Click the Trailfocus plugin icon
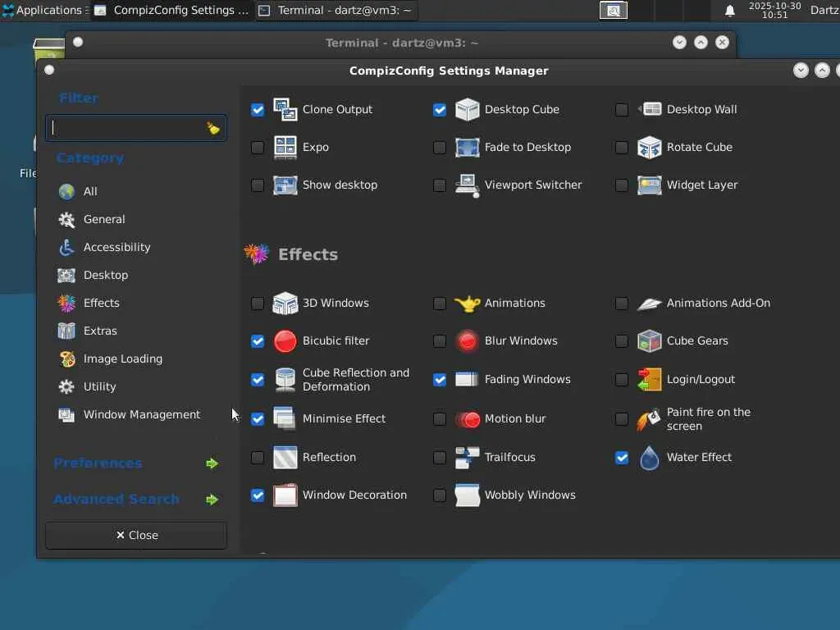The width and height of the screenshot is (840, 630). click(467, 457)
